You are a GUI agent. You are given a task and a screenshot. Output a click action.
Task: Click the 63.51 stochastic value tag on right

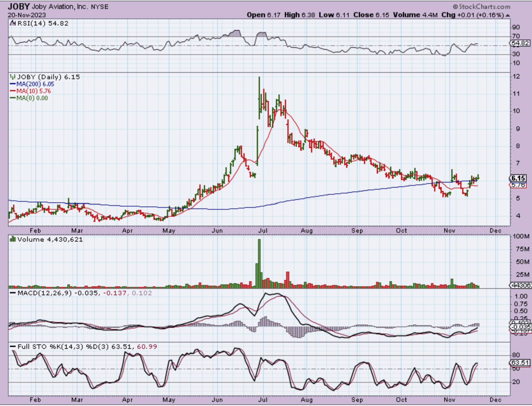(520, 363)
